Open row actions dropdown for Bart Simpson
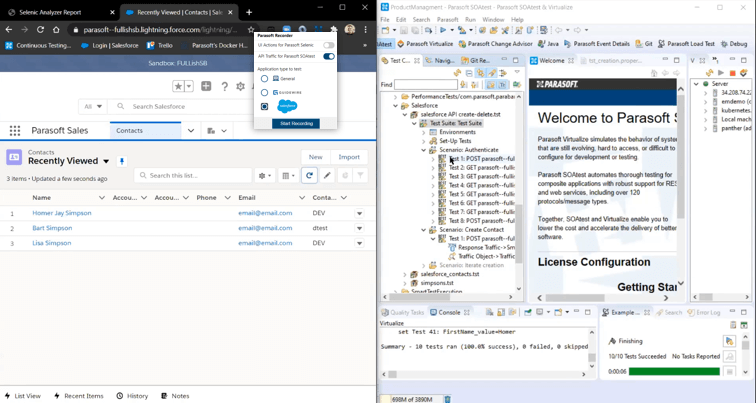Screen dimensions: 756x403 tap(359, 228)
